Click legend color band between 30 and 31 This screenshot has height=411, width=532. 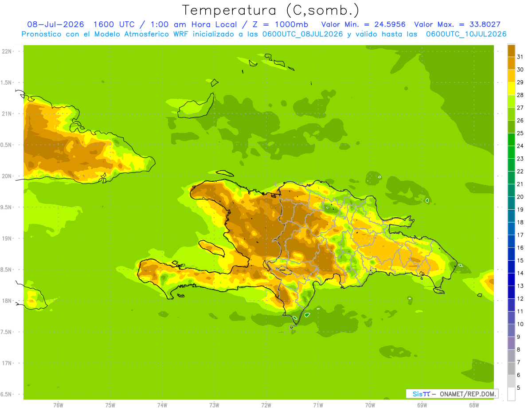click(x=511, y=63)
